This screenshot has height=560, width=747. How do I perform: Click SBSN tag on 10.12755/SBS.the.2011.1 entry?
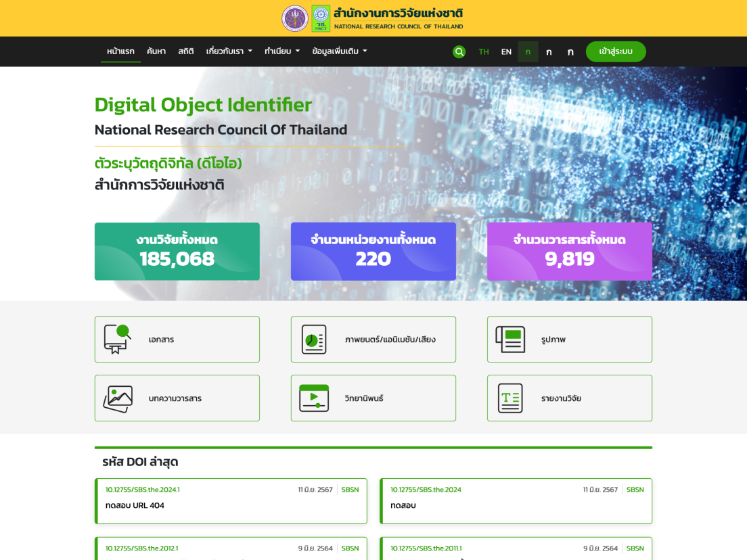(635, 548)
